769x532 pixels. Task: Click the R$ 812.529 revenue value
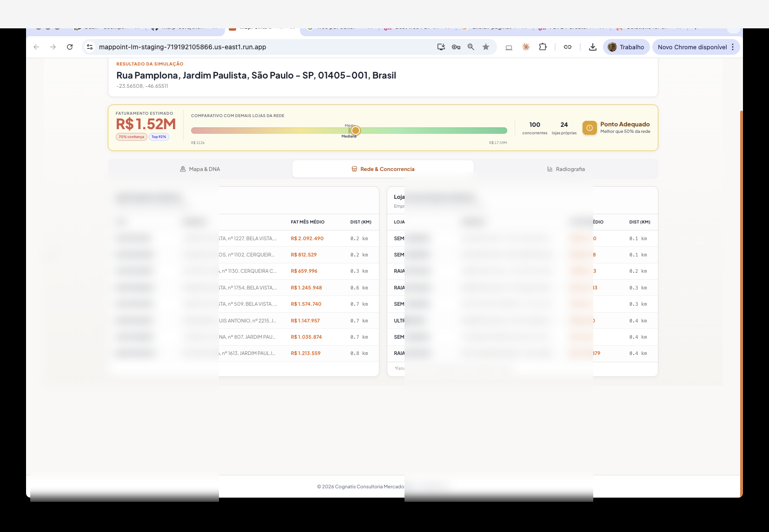[304, 255]
